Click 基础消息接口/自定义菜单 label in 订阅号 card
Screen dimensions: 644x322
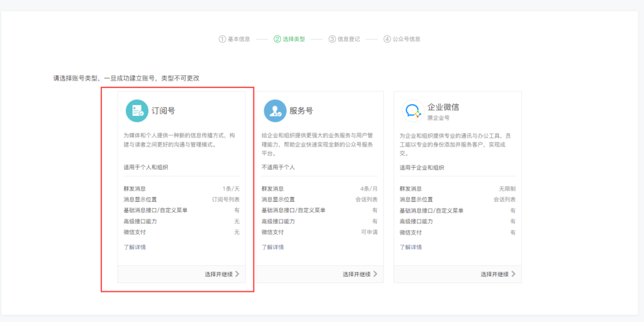tap(156, 210)
